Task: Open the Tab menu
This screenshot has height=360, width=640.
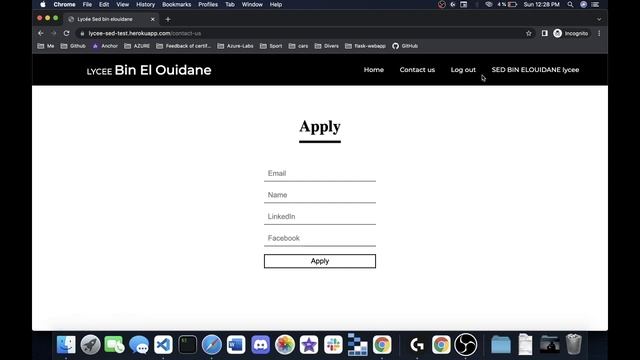Action: tap(230, 4)
